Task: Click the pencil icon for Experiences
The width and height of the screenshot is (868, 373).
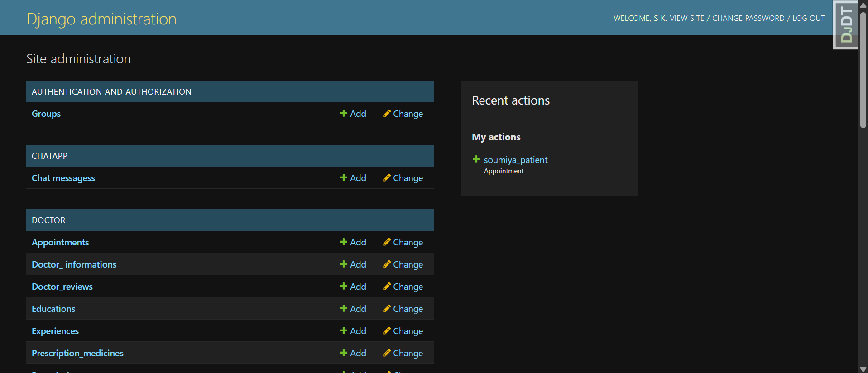Action: click(387, 330)
